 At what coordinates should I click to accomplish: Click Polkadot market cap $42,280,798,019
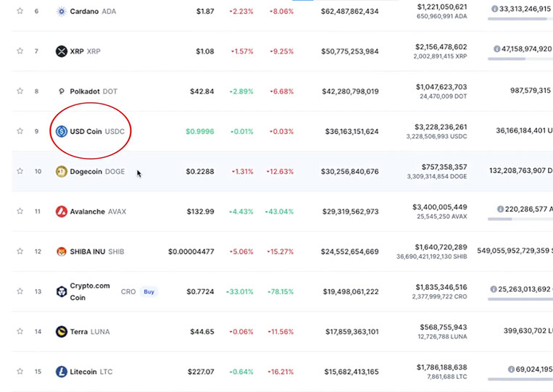coord(350,91)
